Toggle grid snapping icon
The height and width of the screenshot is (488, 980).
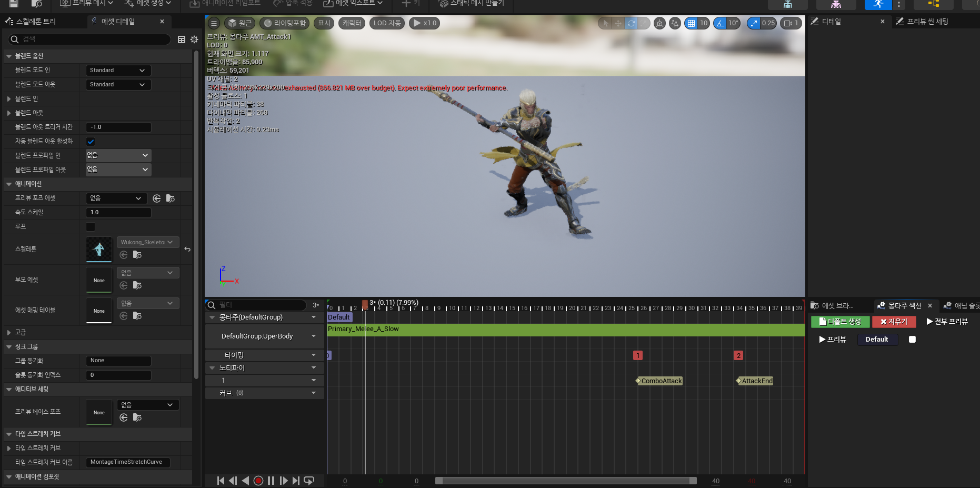coord(691,23)
